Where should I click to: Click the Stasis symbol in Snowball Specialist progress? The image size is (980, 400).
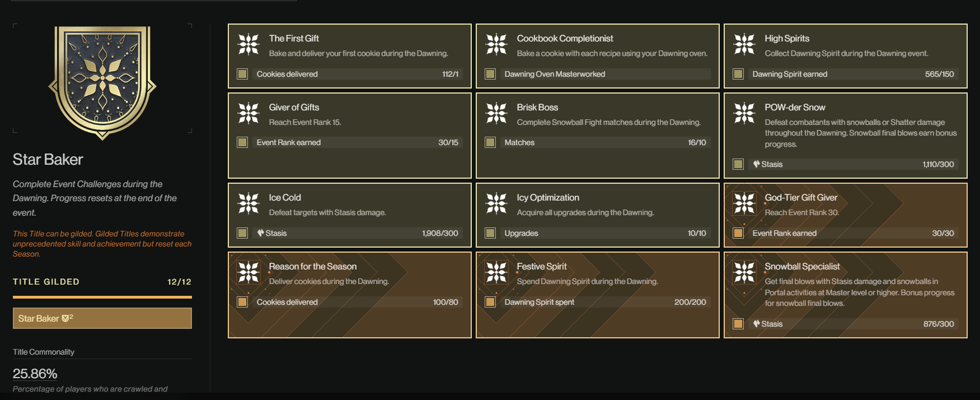(x=756, y=324)
